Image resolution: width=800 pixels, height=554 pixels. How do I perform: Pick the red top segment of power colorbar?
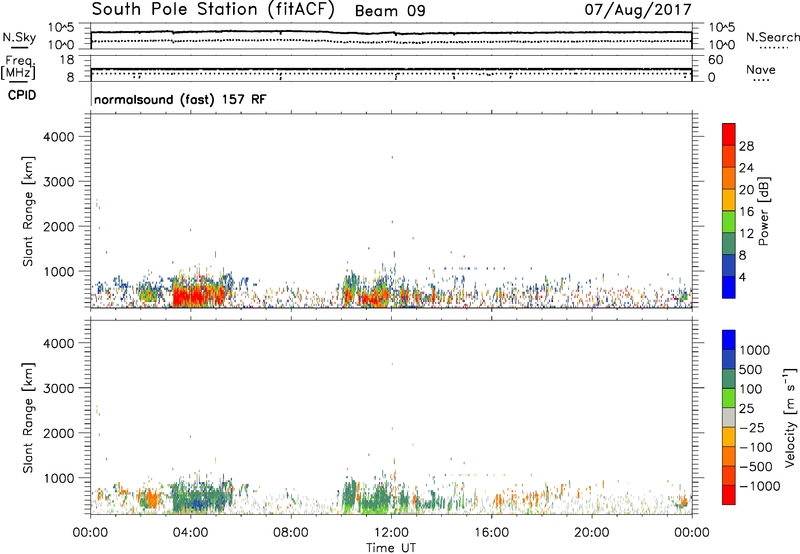[x=729, y=134]
